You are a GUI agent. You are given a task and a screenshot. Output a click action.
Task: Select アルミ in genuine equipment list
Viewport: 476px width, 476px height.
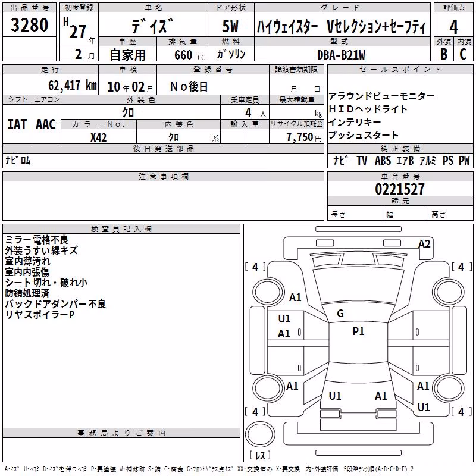(x=428, y=160)
